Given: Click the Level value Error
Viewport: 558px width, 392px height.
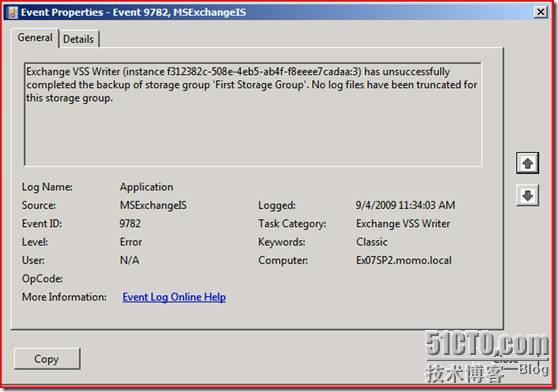Looking at the screenshot, I should click(131, 242).
